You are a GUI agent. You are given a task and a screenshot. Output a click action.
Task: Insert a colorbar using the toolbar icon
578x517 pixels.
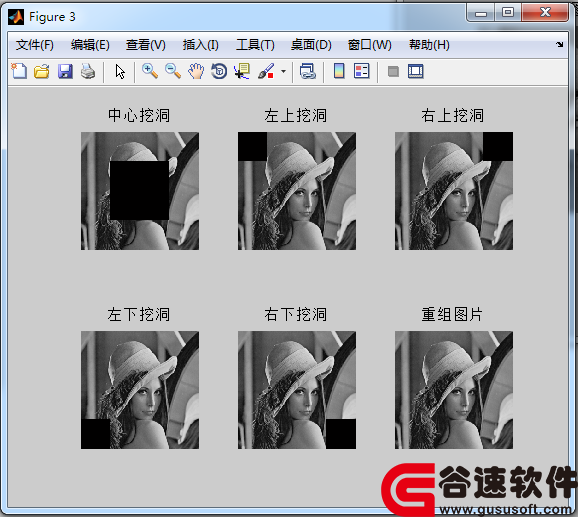click(x=339, y=71)
